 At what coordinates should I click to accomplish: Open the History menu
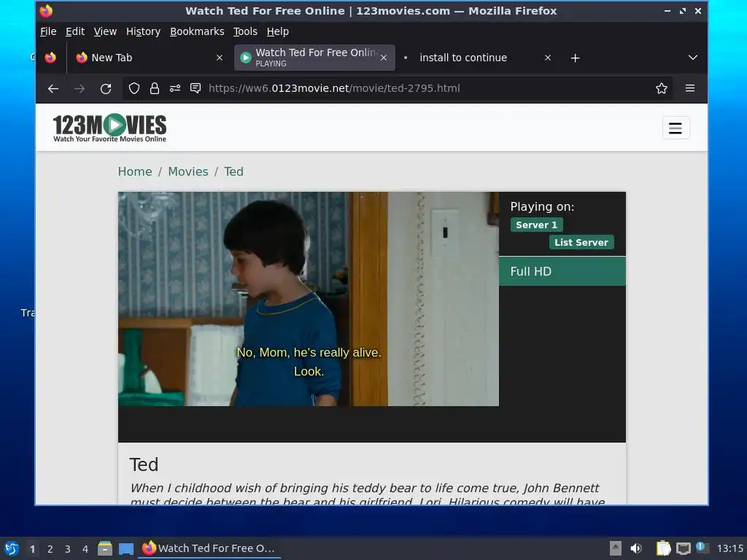coord(143,31)
